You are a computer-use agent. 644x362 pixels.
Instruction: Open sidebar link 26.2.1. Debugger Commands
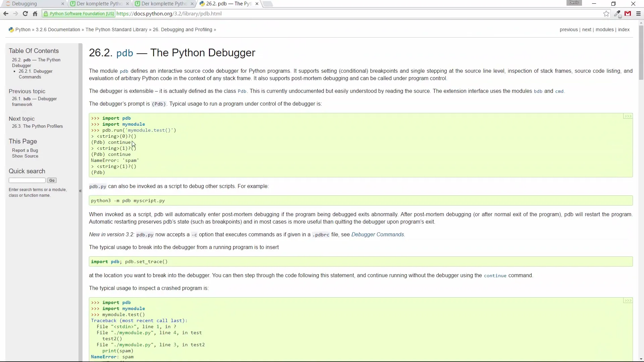click(36, 74)
